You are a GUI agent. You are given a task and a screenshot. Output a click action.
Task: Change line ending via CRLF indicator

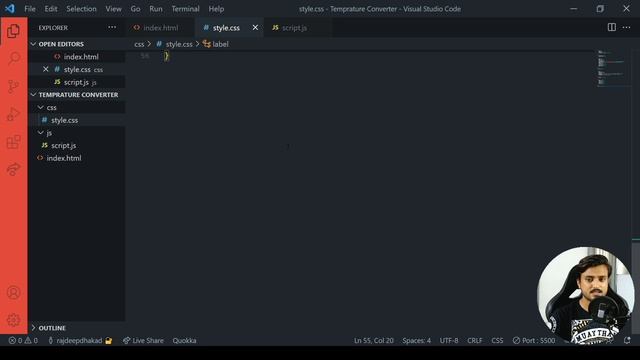point(474,340)
